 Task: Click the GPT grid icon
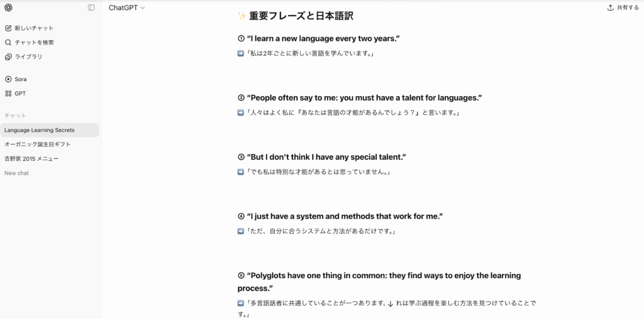(x=8, y=94)
